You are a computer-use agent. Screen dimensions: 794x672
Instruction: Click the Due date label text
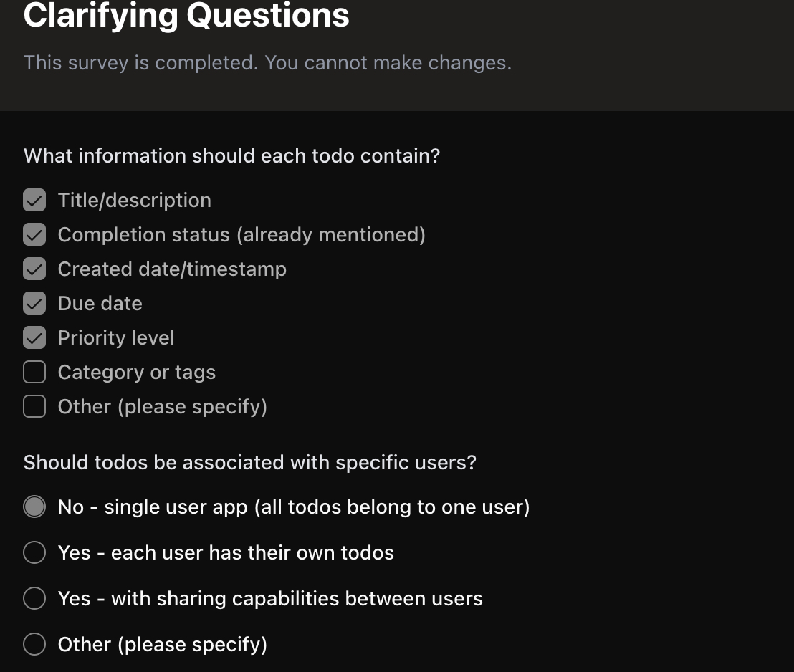point(100,303)
